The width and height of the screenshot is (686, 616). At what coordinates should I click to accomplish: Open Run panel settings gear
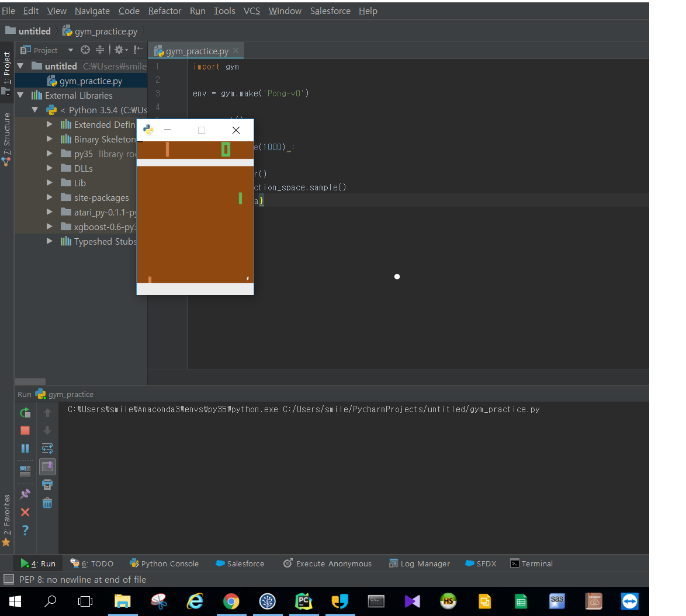[x=120, y=50]
